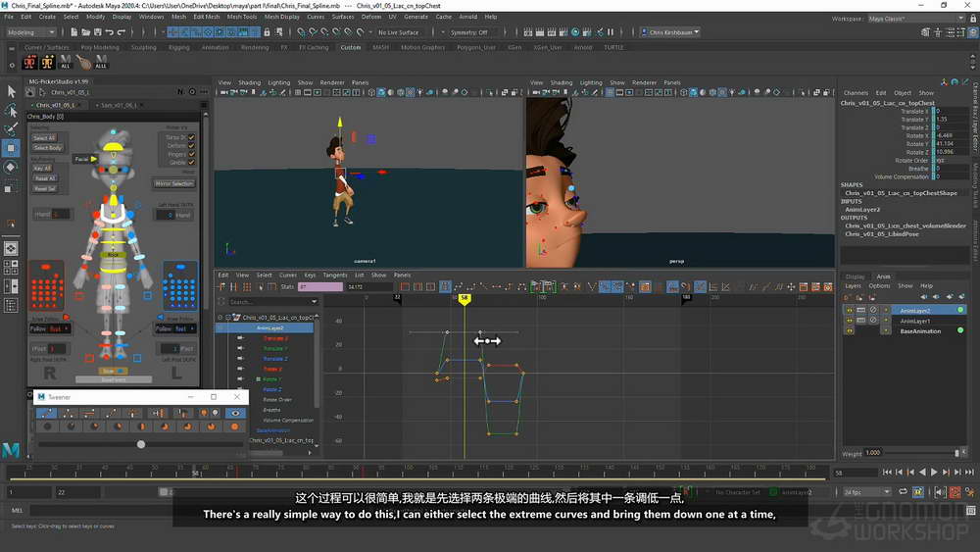Click the second character shelf icon

[47, 62]
